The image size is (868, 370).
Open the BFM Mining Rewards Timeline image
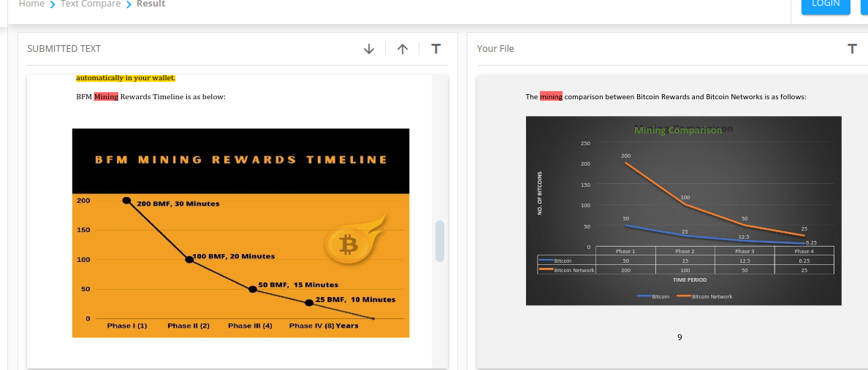(241, 233)
